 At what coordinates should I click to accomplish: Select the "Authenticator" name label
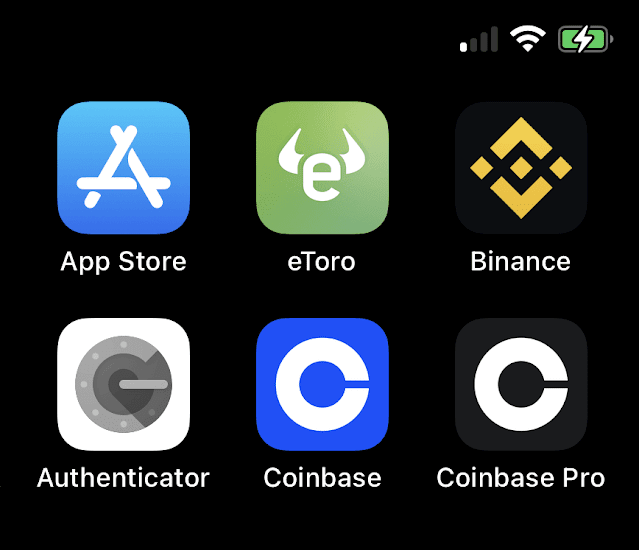point(123,477)
